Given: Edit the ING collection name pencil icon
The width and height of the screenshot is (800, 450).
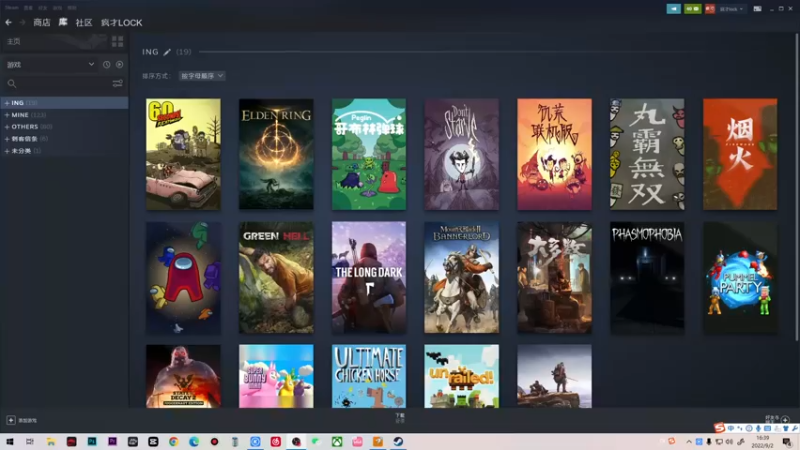Looking at the screenshot, I should pos(167,52).
